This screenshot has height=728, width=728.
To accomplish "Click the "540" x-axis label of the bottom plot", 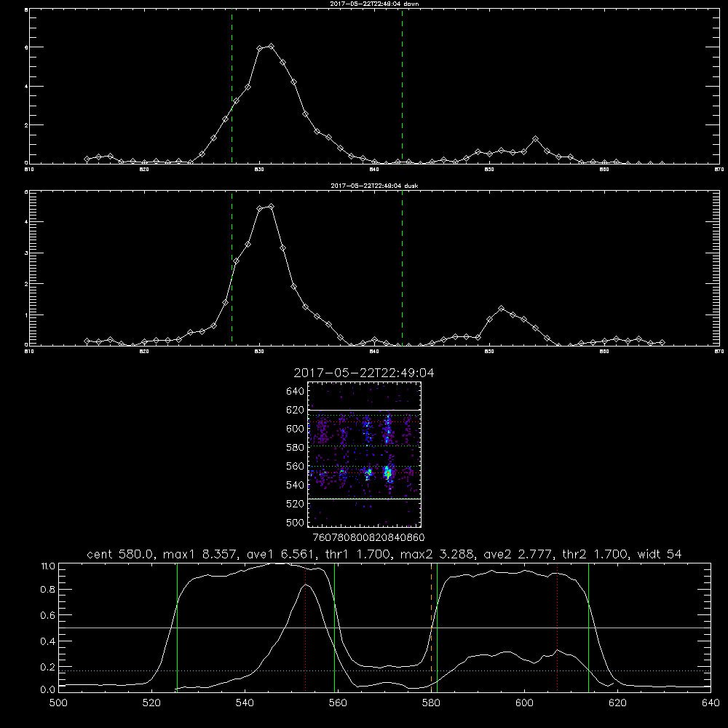I will click(245, 703).
